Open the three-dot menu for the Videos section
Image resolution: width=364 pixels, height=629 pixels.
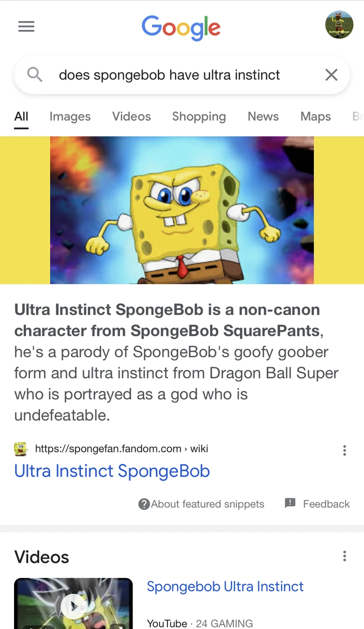pyautogui.click(x=345, y=556)
